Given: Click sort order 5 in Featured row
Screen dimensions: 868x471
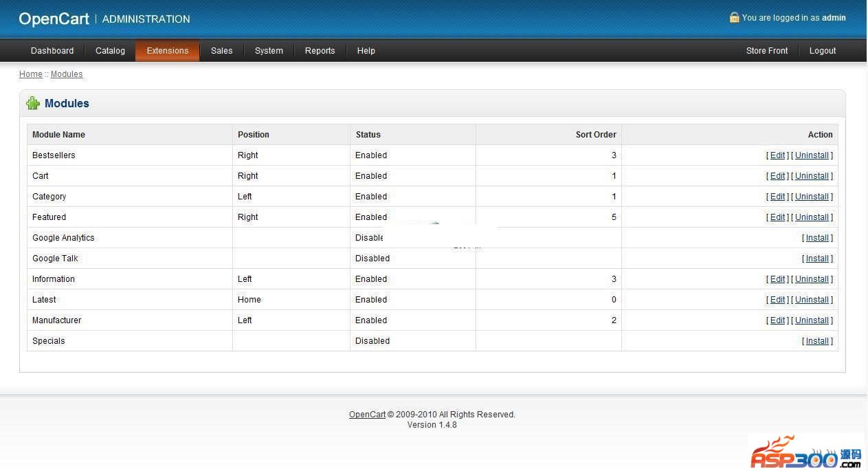Looking at the screenshot, I should click(614, 217).
